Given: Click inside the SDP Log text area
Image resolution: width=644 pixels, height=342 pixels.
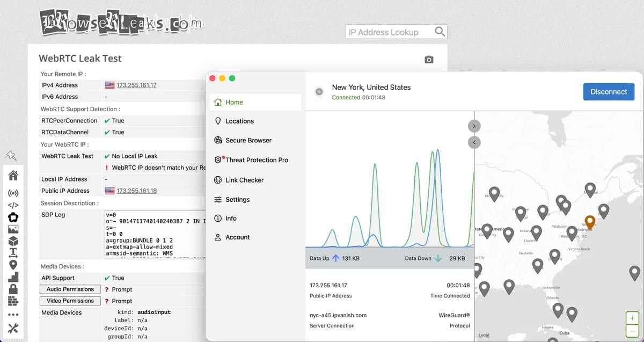Looking at the screenshot, I should [x=155, y=234].
